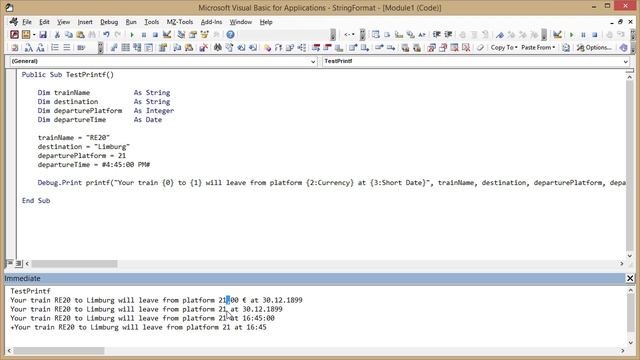Click the code pane horizontal scrollbar thumb
Image resolution: width=640 pixels, height=360 pixels.
tap(74, 264)
